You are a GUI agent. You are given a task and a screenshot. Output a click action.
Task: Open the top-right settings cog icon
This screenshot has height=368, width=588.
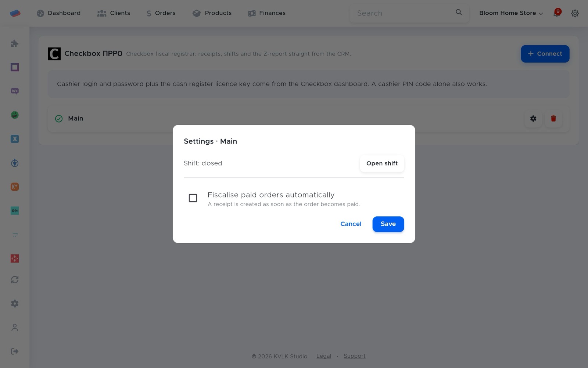coord(575,13)
